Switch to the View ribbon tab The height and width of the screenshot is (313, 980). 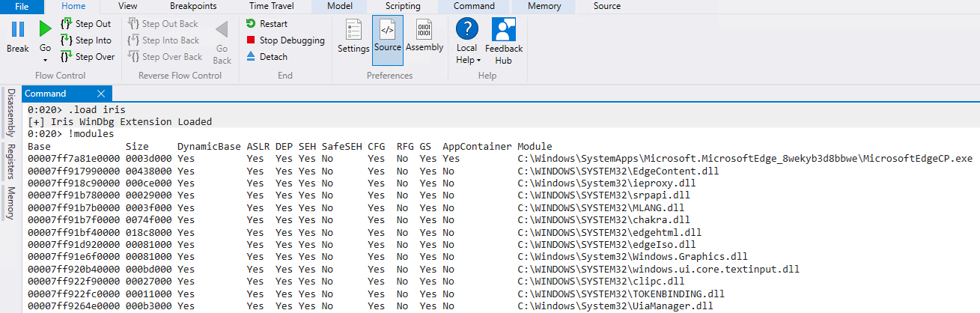click(x=127, y=6)
